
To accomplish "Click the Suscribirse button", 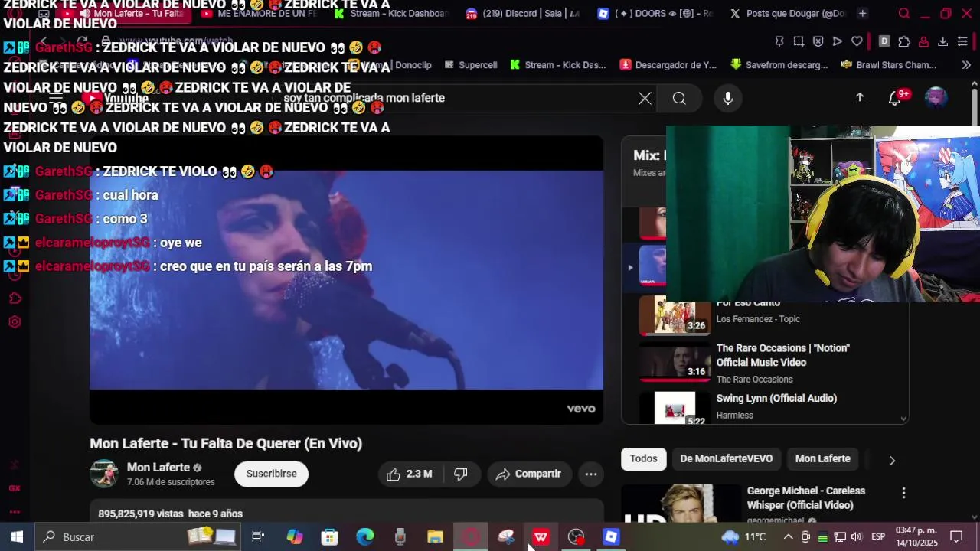I will (x=271, y=474).
